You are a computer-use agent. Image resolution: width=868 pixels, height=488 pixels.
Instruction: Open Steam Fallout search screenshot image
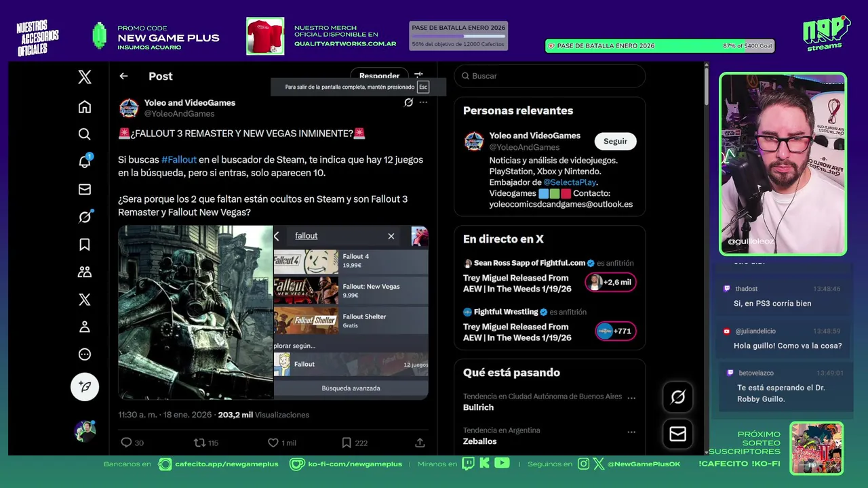351,312
